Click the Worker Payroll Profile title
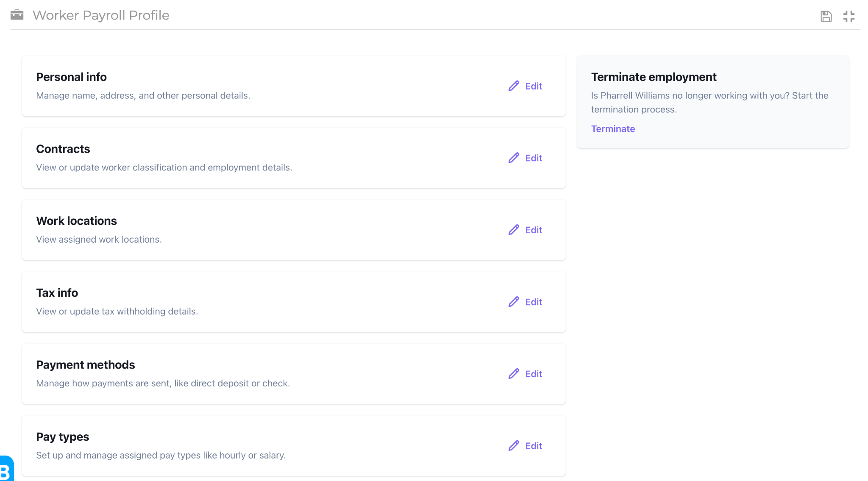 click(101, 15)
